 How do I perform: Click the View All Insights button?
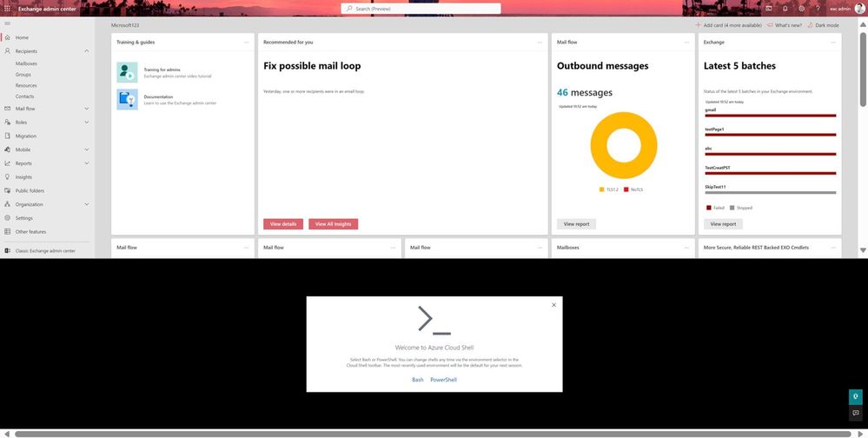(334, 224)
